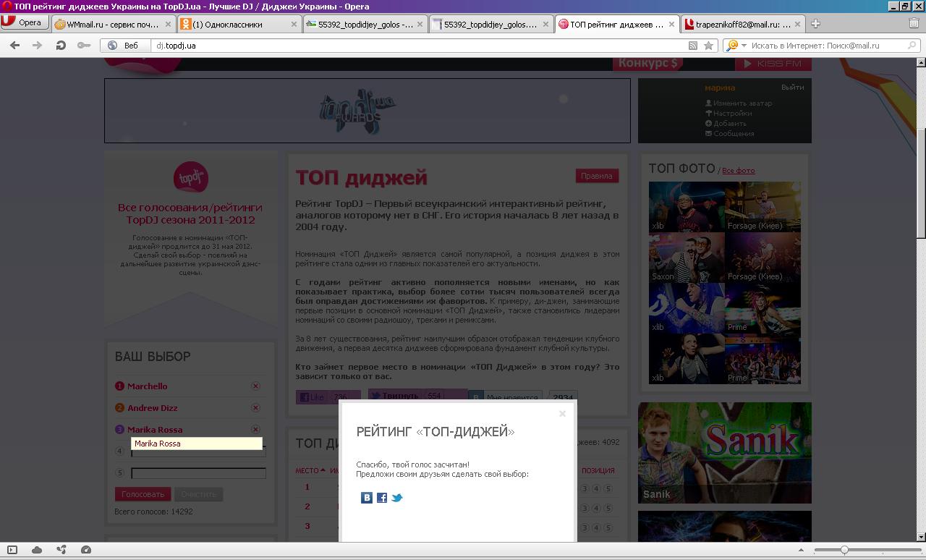
Task: Reload the current page
Action: [x=61, y=45]
